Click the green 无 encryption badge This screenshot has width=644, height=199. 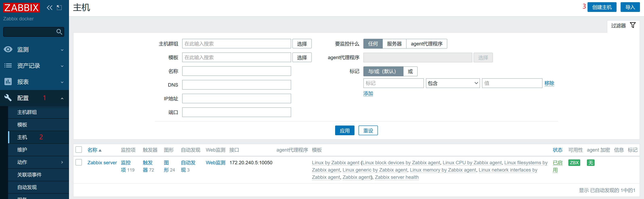(x=591, y=163)
